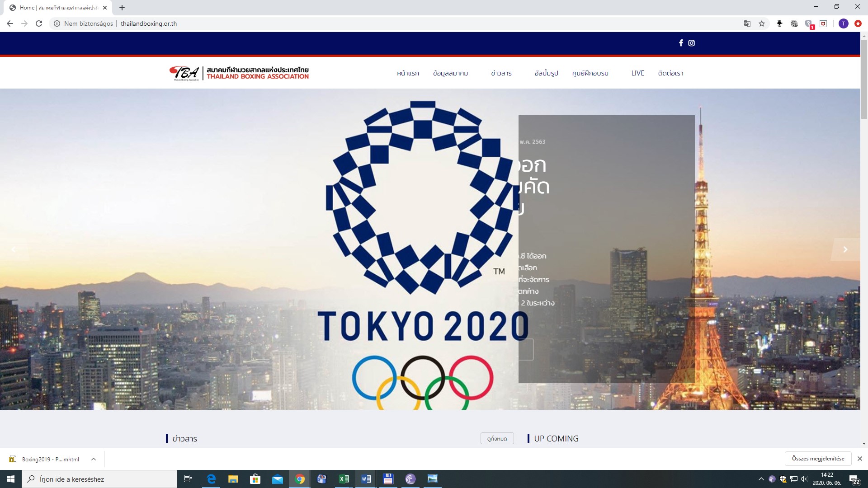Open the ข้อมูลสมาคม menu item
This screenshot has width=868, height=488.
[450, 73]
